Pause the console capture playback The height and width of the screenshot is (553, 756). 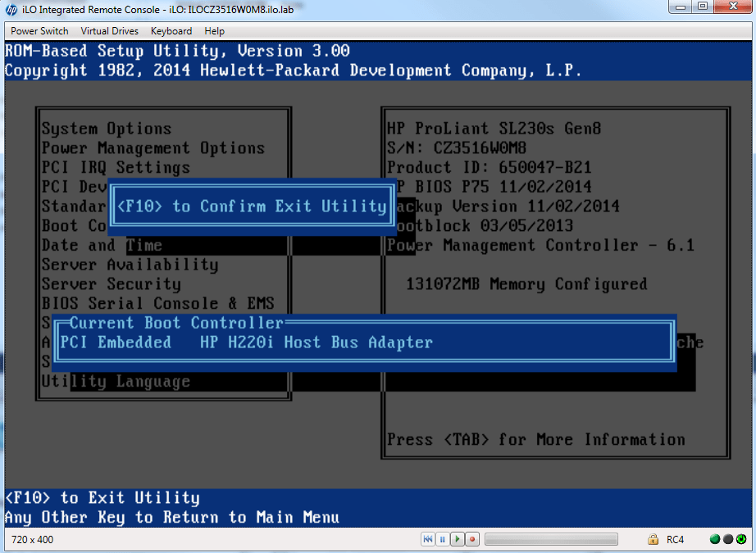pos(443,539)
